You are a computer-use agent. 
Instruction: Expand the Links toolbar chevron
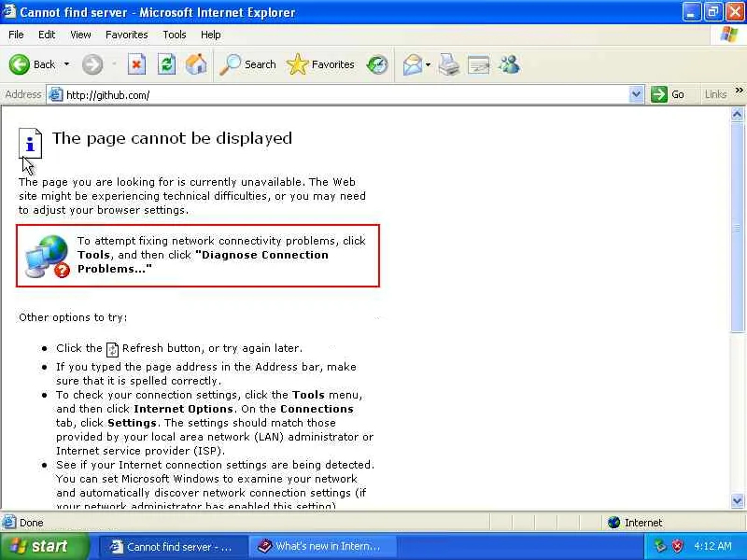pos(740,90)
